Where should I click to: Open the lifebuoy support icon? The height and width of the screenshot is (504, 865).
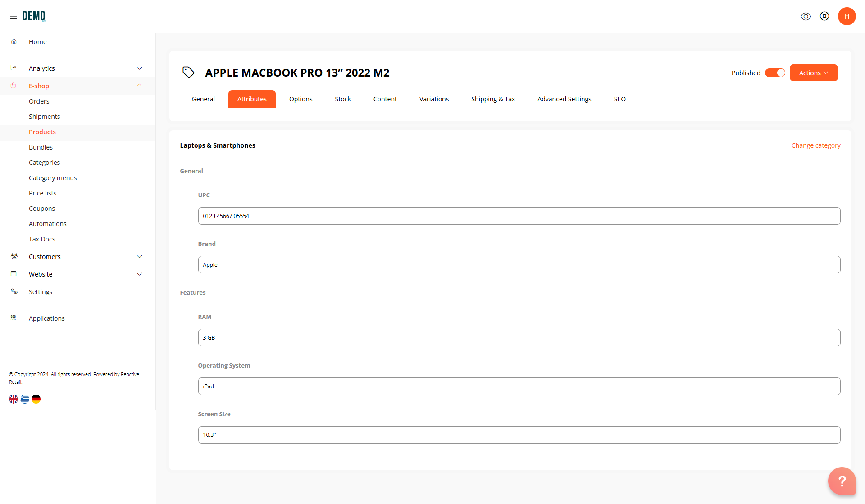[824, 16]
